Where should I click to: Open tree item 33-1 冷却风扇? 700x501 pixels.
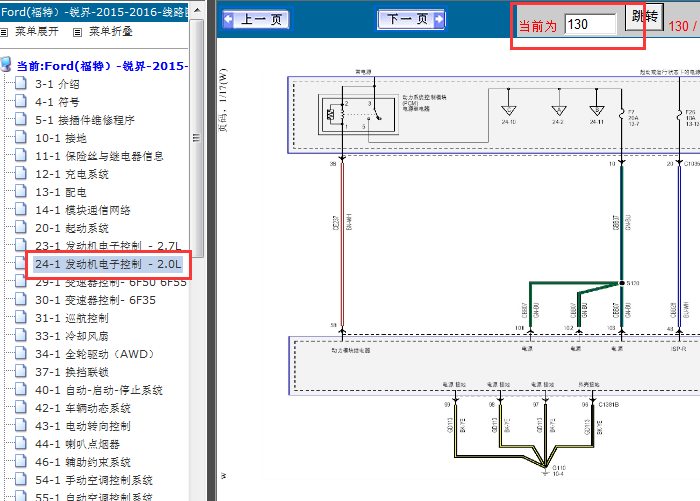(x=72, y=336)
